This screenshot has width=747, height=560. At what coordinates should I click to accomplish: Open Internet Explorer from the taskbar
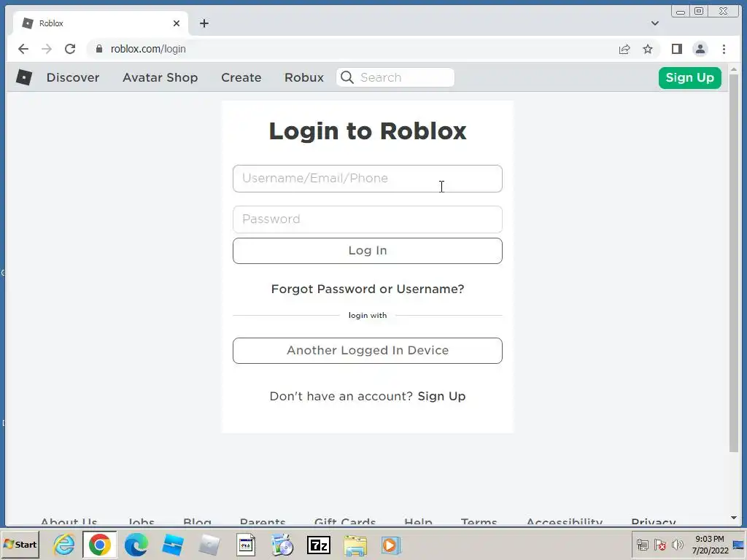tap(64, 545)
